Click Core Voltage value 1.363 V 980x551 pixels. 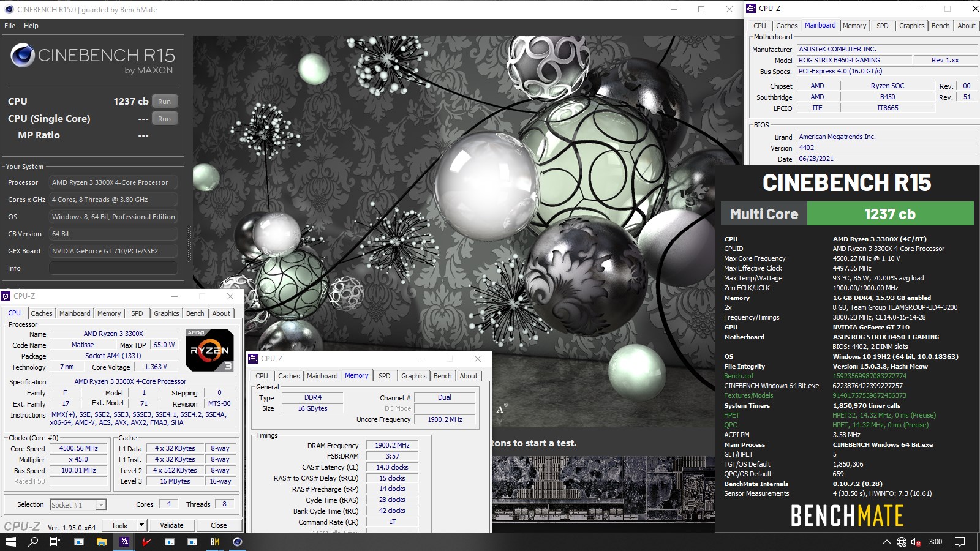pyautogui.click(x=156, y=367)
